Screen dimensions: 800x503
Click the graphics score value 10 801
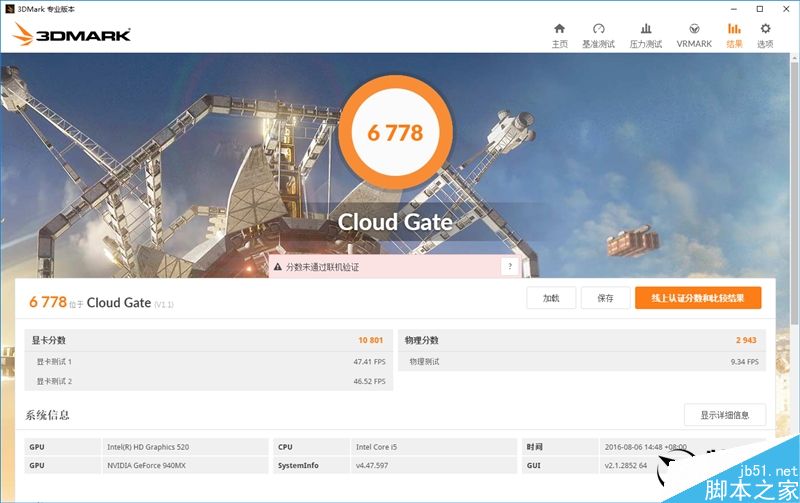tap(370, 340)
